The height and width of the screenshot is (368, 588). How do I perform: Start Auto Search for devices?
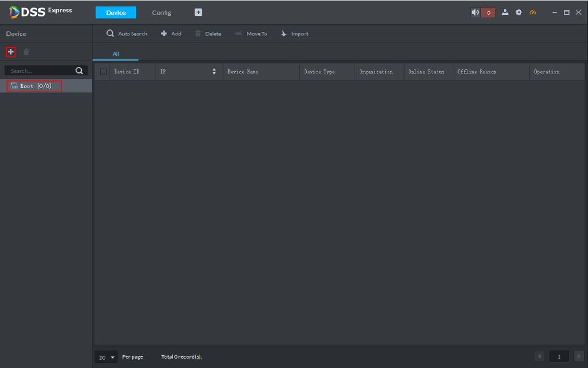pyautogui.click(x=127, y=34)
